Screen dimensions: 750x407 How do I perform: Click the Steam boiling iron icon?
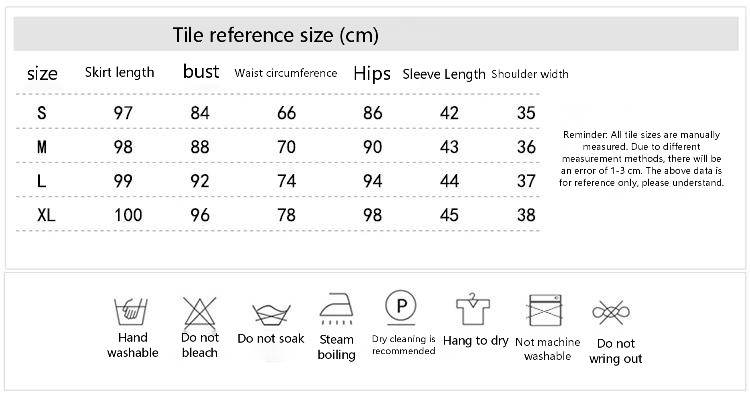coord(336,310)
